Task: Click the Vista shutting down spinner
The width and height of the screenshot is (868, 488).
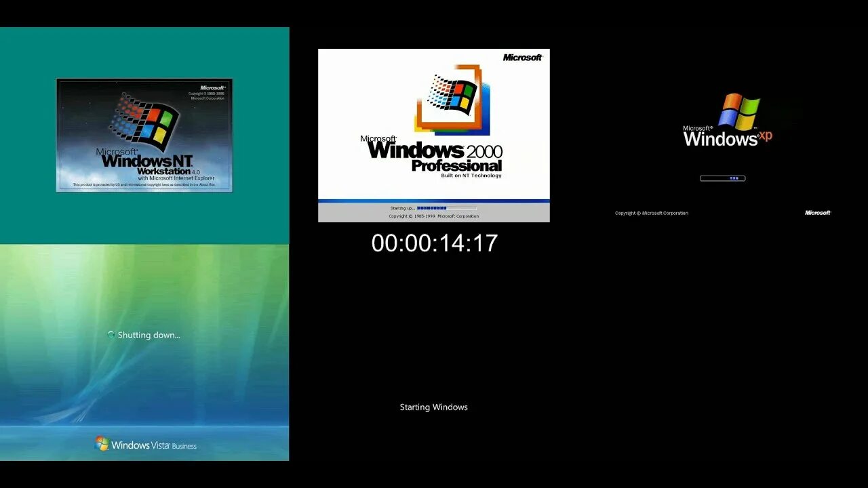Action: point(111,335)
